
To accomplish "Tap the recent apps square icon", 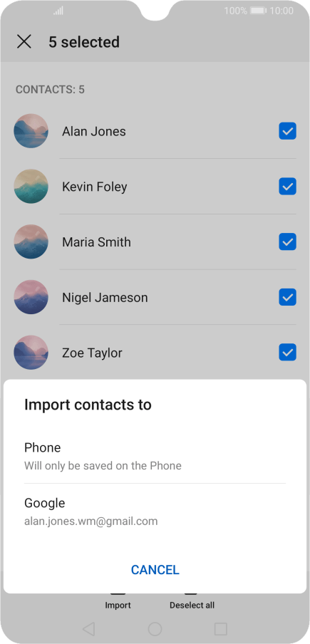I will (x=221, y=629).
